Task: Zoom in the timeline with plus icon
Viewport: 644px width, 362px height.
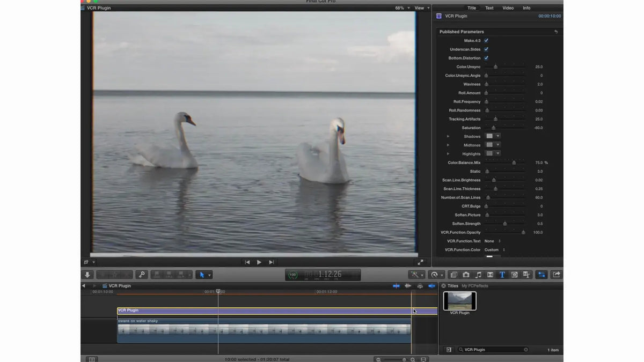Action: pyautogui.click(x=413, y=359)
